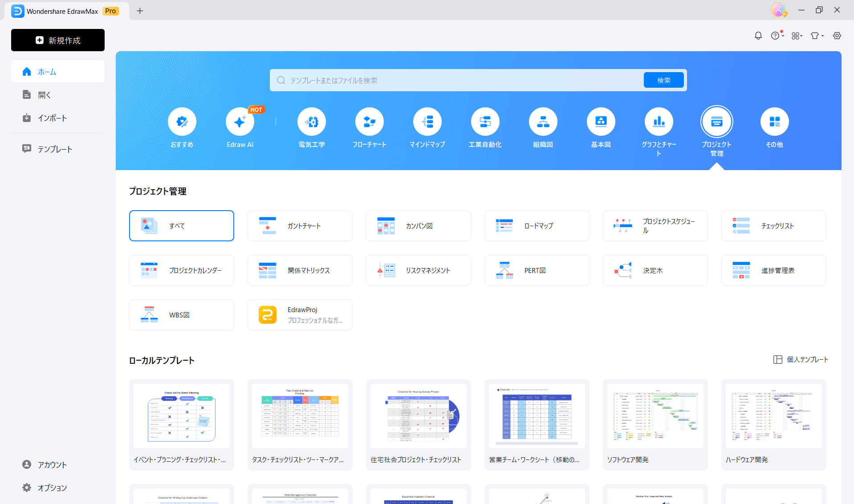Screen dimensions: 854x504
Task: Open the EdrawProj app card
Action: point(300,315)
